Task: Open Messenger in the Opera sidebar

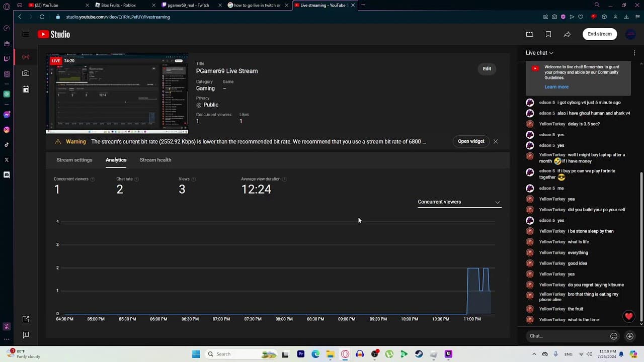Action: (x=7, y=115)
